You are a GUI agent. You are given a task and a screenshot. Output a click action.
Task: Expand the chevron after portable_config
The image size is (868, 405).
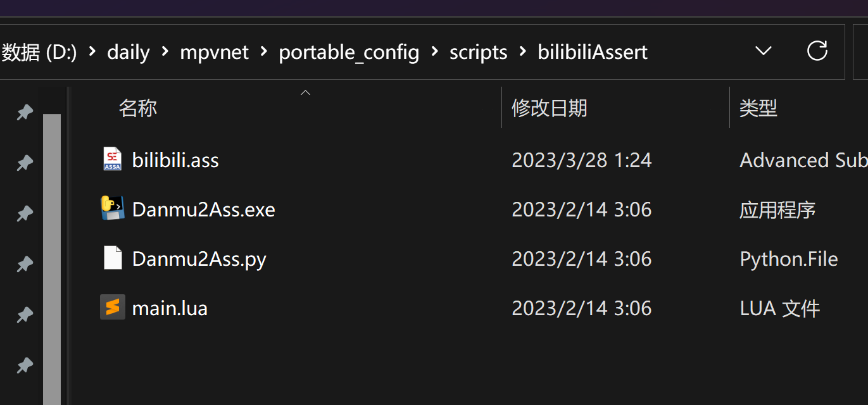[436, 52]
